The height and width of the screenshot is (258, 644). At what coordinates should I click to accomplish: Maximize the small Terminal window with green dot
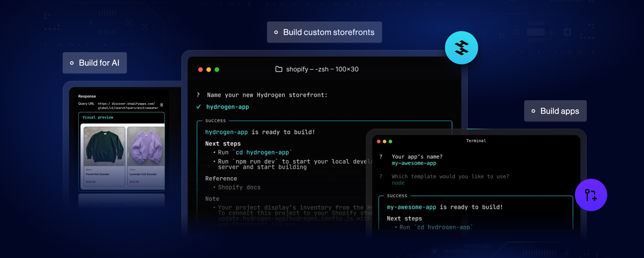pos(391,141)
